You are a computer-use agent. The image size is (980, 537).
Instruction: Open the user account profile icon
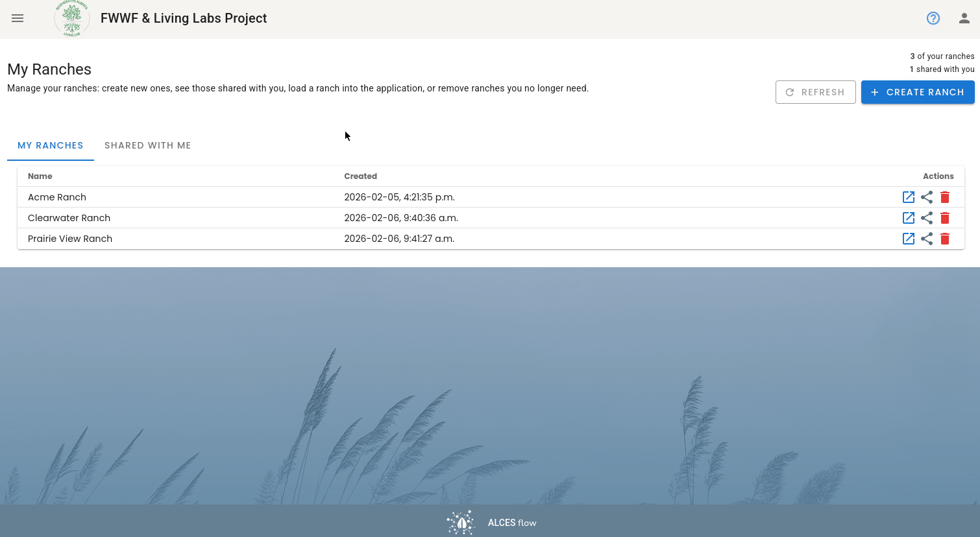pyautogui.click(x=964, y=18)
